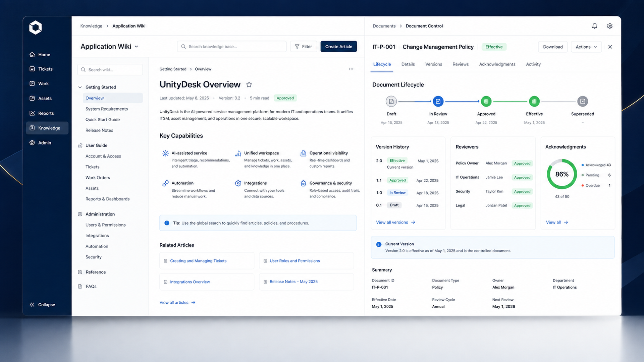The image size is (644, 362).
Task: Switch to the Activity tab
Action: (x=533, y=64)
